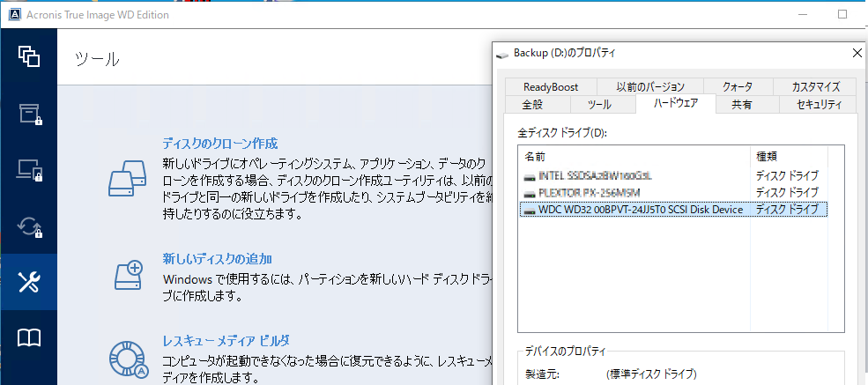Click ディスク ドライブ type of PLEXTOR row
Screen dimensions: 868x385
tap(787, 193)
